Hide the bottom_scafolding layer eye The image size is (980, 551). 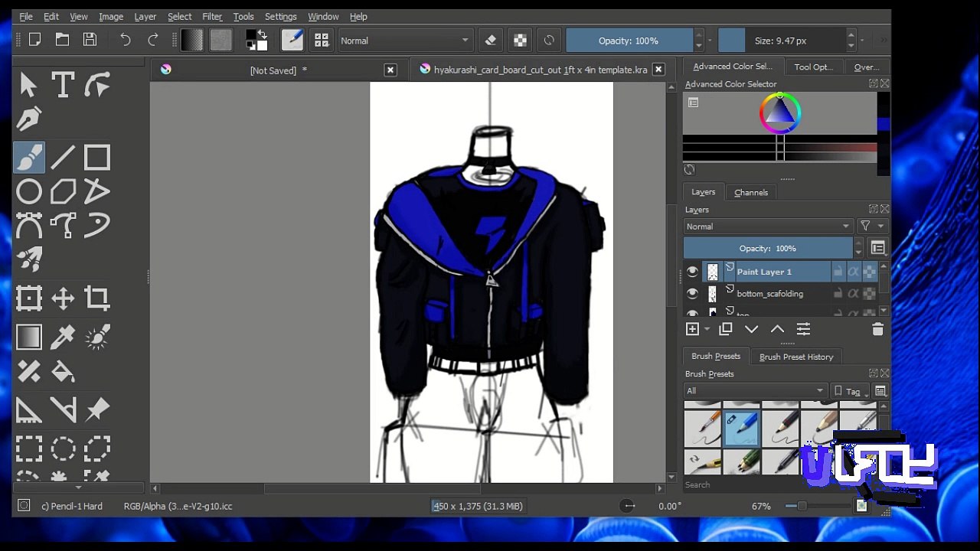[x=692, y=294]
